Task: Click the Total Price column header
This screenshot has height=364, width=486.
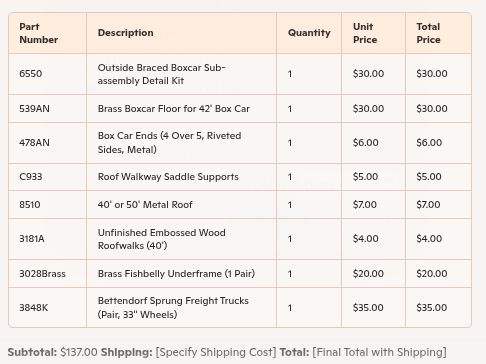Action: point(438,33)
